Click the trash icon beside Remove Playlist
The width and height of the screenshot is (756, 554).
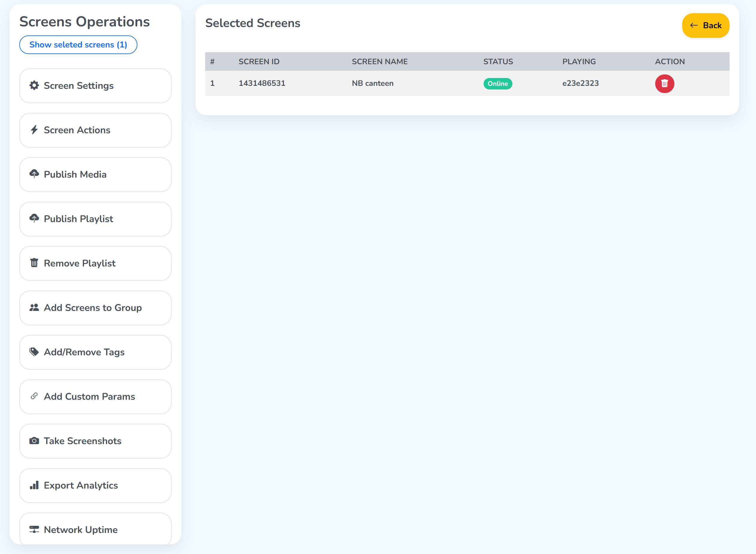[34, 263]
